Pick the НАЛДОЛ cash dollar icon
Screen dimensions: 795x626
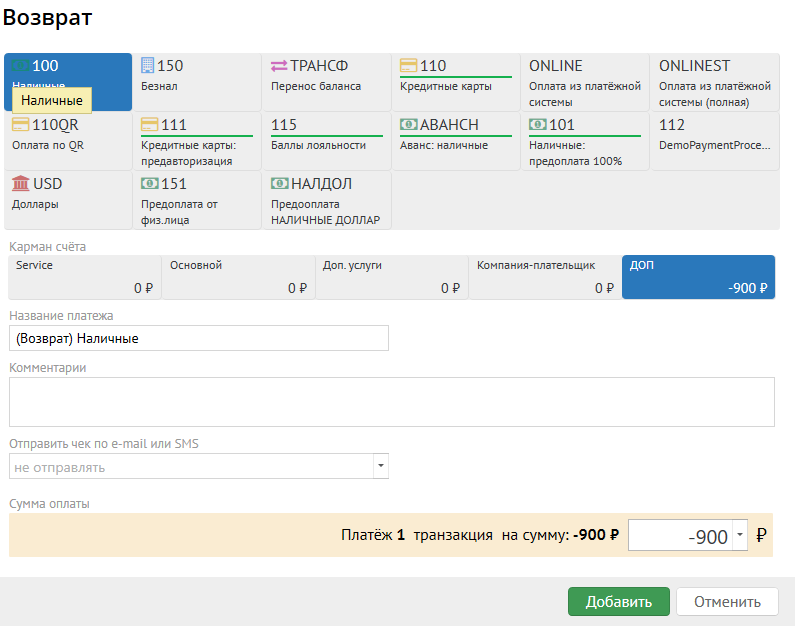click(x=279, y=184)
